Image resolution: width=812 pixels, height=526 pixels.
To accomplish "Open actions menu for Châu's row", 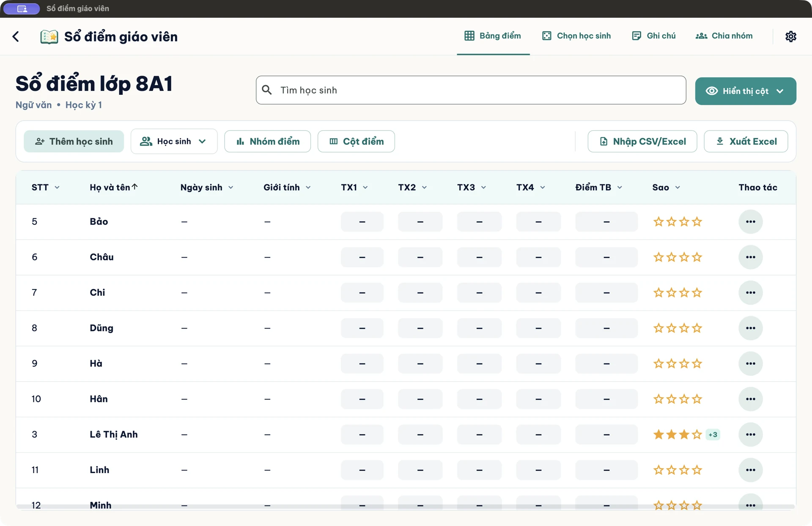I will click(x=751, y=257).
